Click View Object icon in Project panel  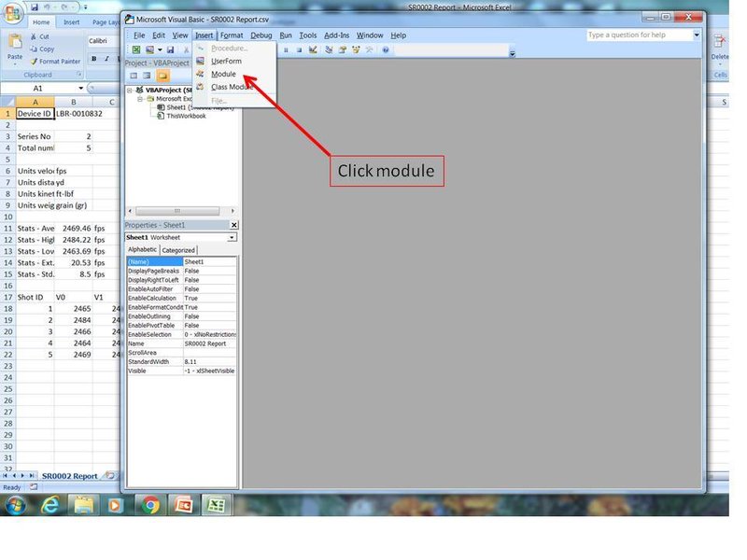148,76
